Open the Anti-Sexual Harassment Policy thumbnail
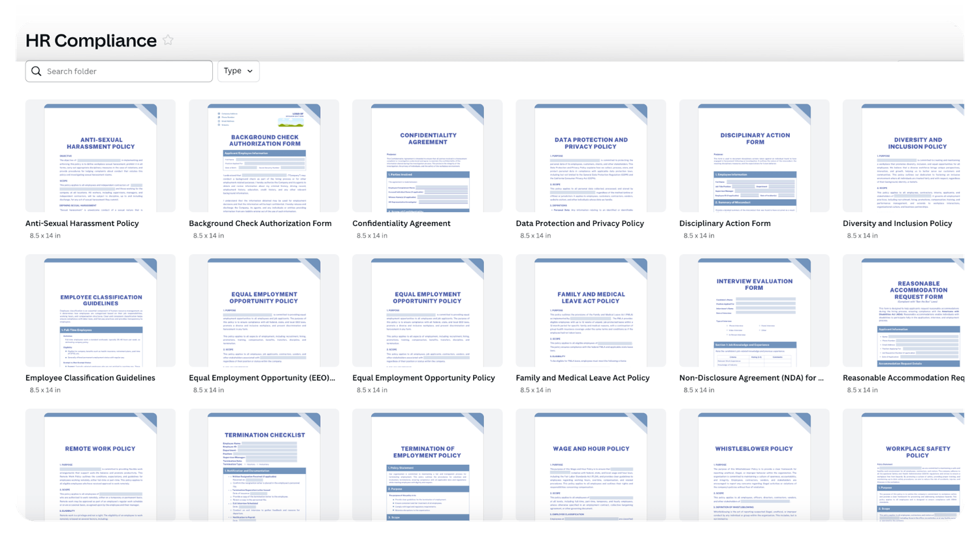 tap(101, 157)
